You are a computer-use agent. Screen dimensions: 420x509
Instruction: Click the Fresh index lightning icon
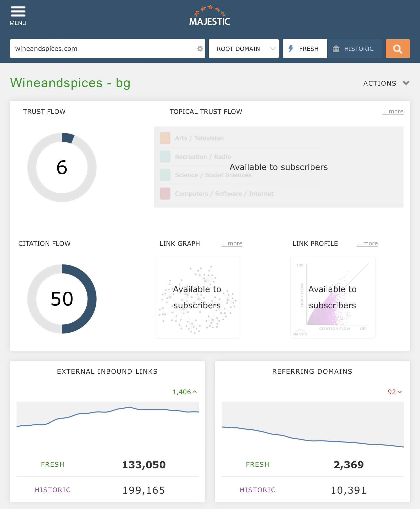291,49
